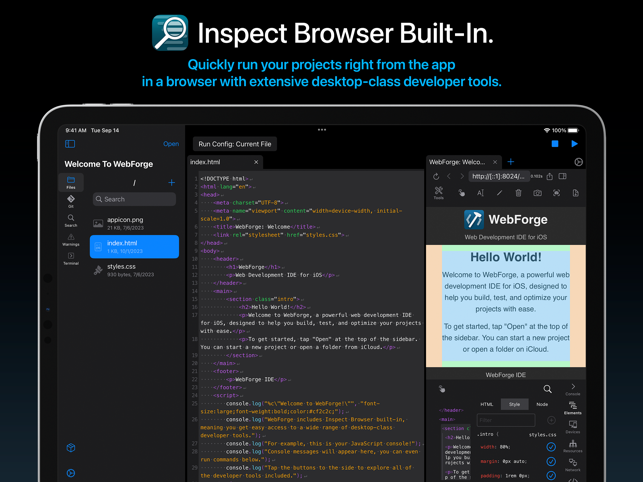Select the </header> node in DOM tree
Viewport: 643px width, 482px height.
click(x=451, y=410)
